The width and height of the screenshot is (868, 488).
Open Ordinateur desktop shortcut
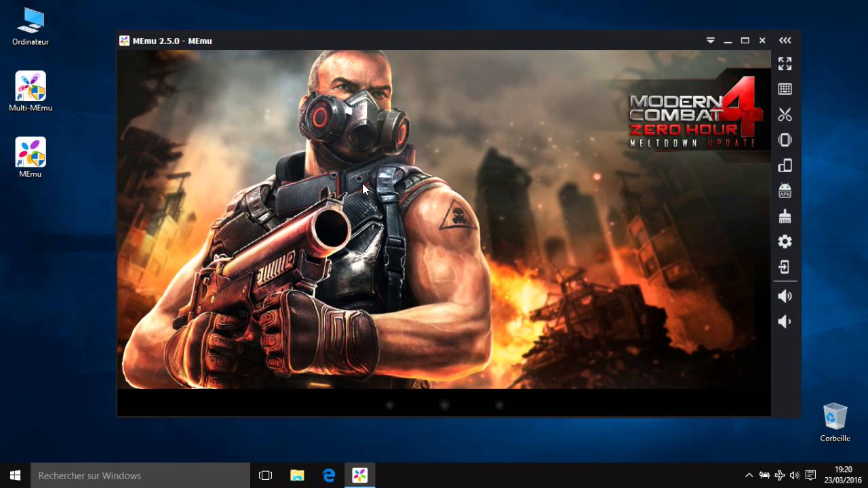tap(31, 27)
